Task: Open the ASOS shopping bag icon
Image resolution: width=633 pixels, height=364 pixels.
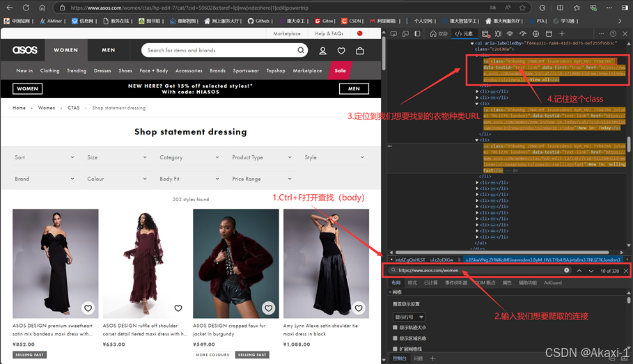Action: [360, 51]
